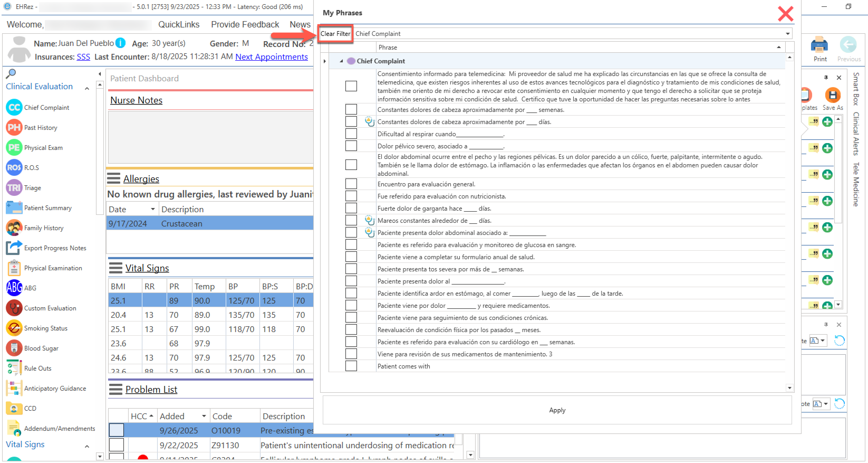868x463 pixels.
Task: Click the Smoking Status icon
Action: pos(14,328)
